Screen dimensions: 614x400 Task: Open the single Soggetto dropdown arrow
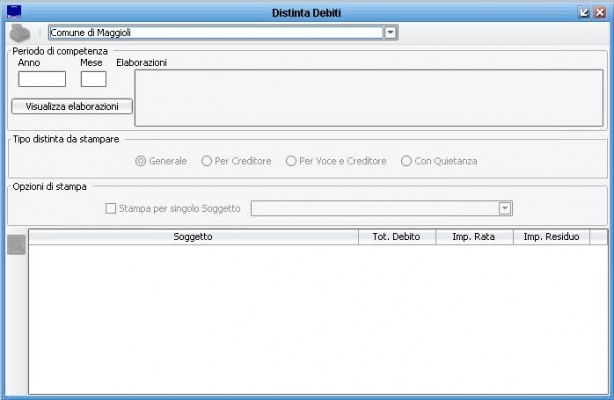tap(505, 208)
